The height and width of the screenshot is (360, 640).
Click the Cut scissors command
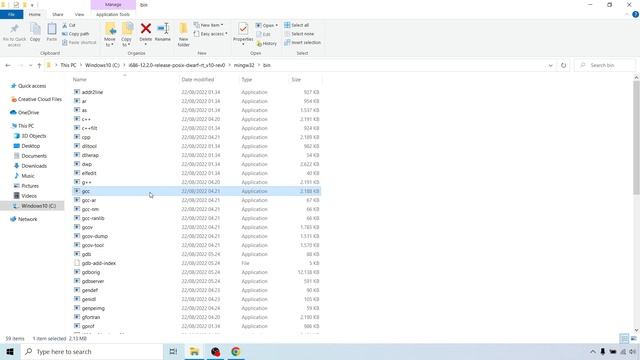click(69, 25)
